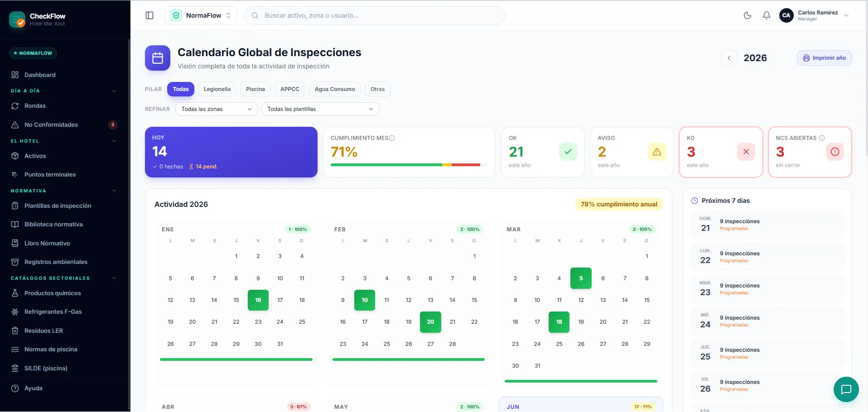
Task: Open Carlos Ramirez user menu
Action: [x=814, y=15]
